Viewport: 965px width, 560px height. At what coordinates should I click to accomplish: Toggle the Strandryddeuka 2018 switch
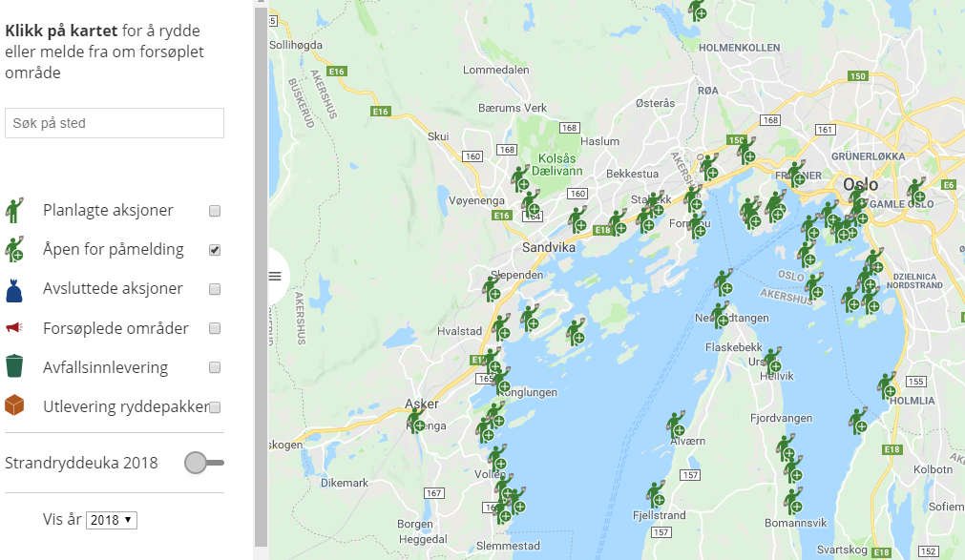coord(204,463)
